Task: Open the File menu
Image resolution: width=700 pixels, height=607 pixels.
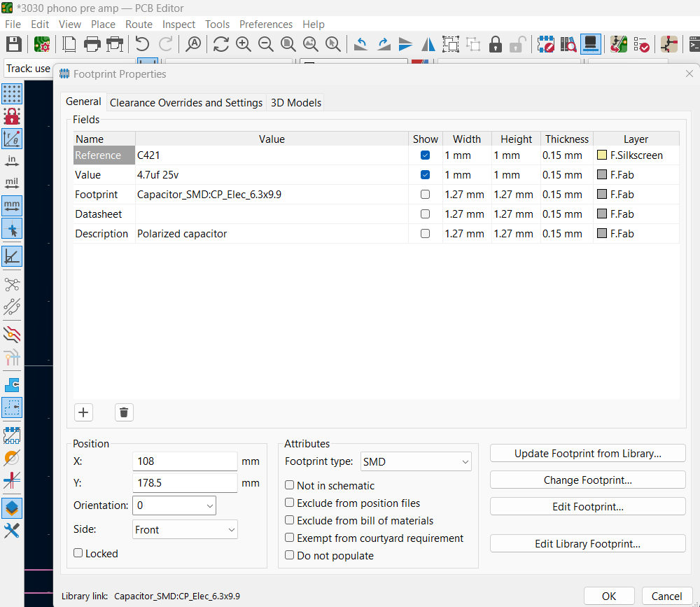Action: pyautogui.click(x=13, y=24)
